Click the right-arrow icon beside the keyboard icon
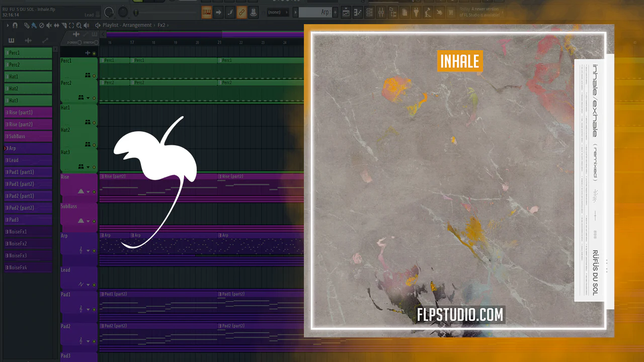The height and width of the screenshot is (362, 644). (x=218, y=12)
